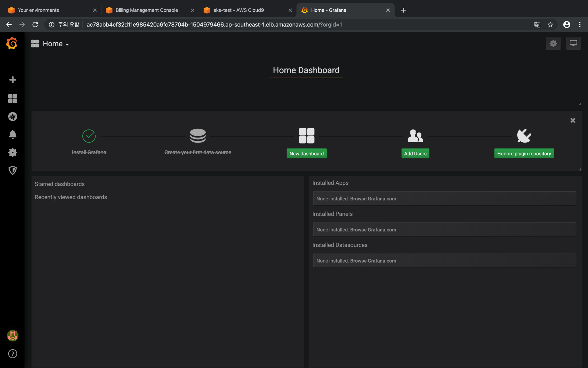Click the Add Users button
Image resolution: width=588 pixels, height=368 pixels.
[415, 154]
